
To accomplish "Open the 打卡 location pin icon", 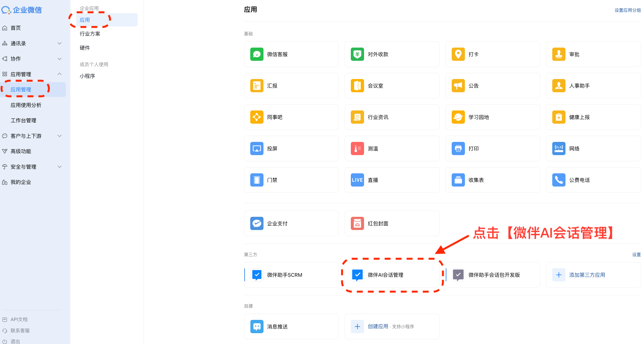I will (x=458, y=54).
